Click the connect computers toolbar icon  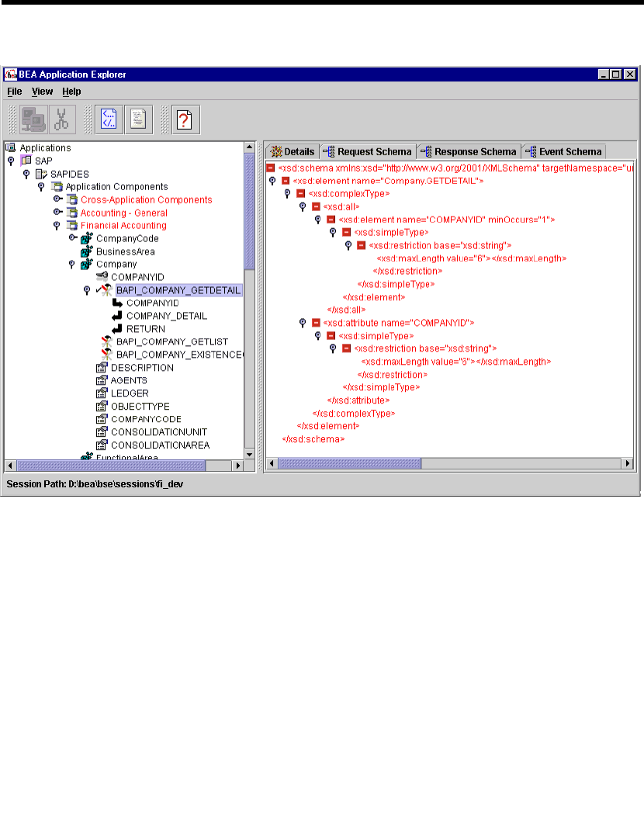pos(33,120)
